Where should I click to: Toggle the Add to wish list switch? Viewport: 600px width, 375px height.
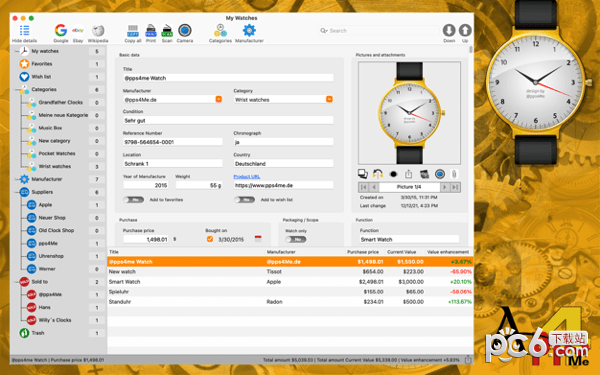[x=245, y=200]
